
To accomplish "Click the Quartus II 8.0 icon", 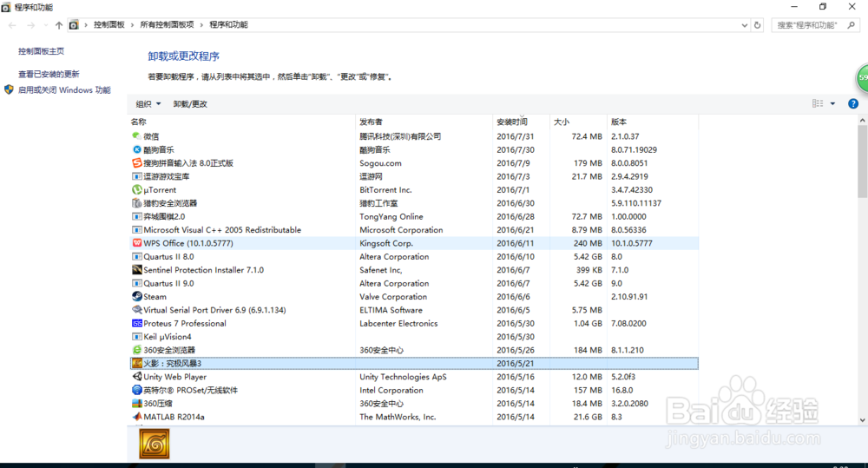I will [137, 256].
